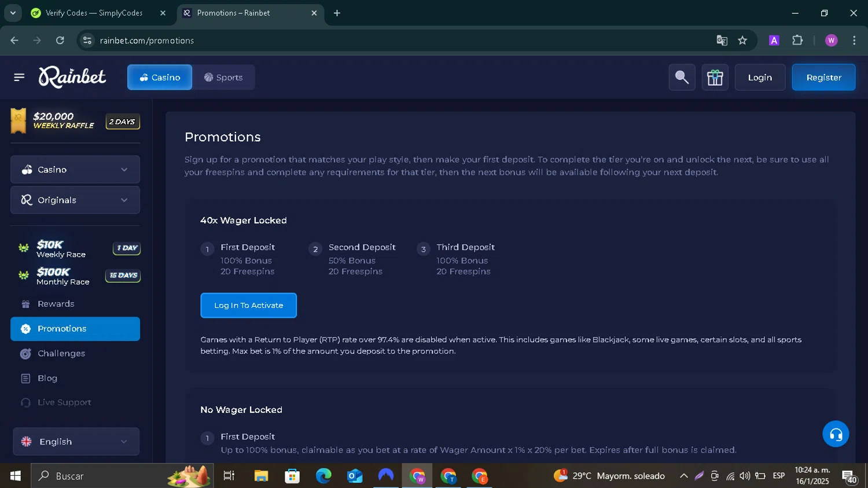
Task: Open Chrome's three-dot menu
Action: tap(854, 41)
